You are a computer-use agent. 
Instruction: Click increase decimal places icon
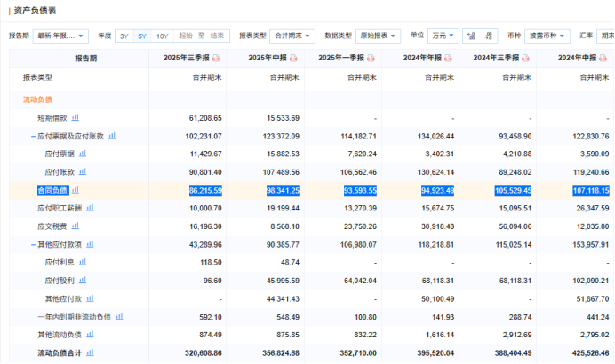pyautogui.click(x=470, y=36)
